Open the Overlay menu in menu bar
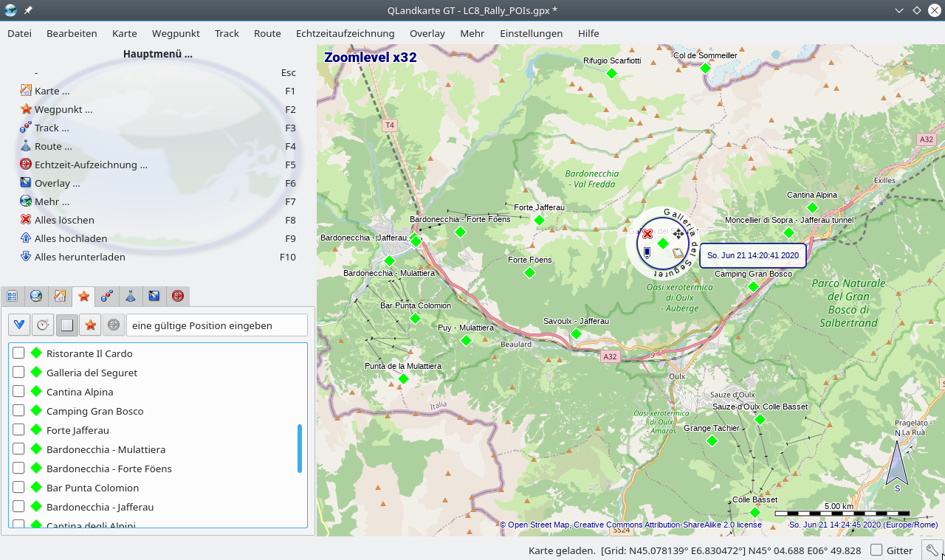This screenshot has height=560, width=945. click(x=427, y=33)
